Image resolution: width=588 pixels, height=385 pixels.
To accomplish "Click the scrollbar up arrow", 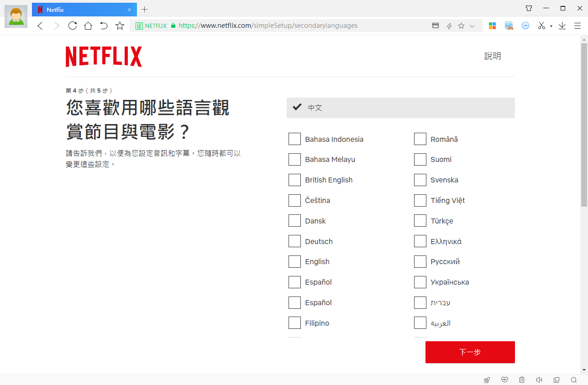I will pyautogui.click(x=584, y=39).
